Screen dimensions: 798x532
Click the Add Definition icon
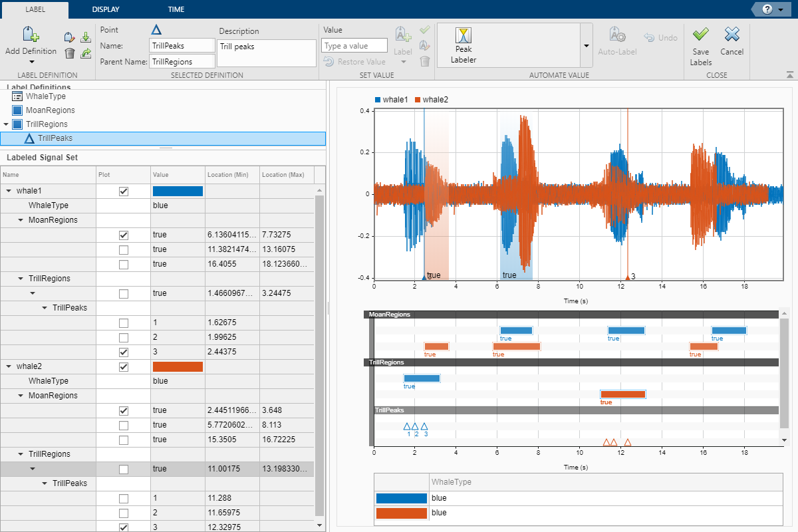click(x=31, y=35)
